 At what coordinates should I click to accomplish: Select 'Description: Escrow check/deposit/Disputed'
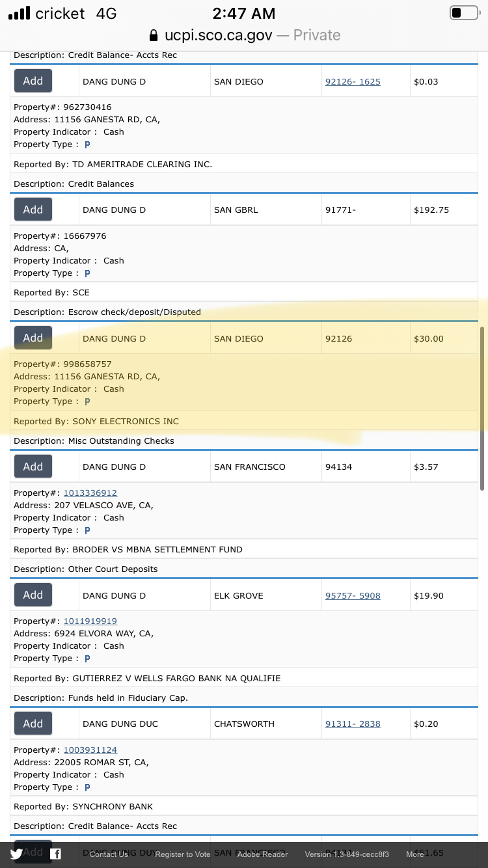(x=107, y=312)
